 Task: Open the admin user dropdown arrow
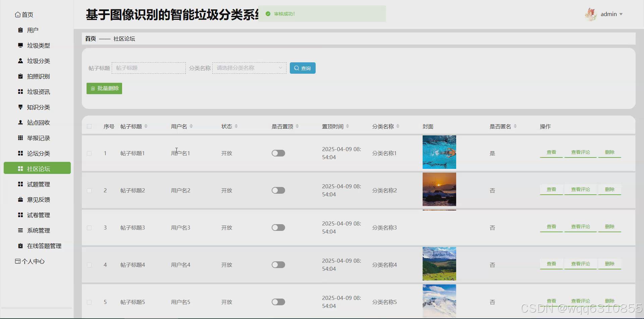(x=621, y=14)
